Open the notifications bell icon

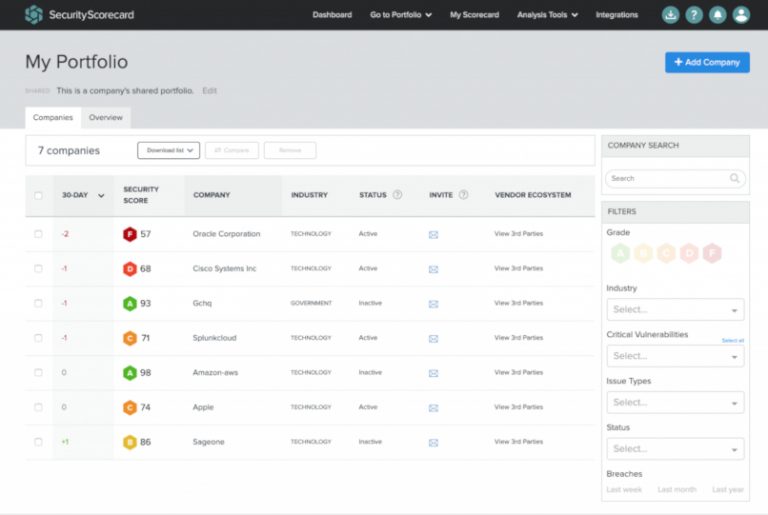click(718, 15)
